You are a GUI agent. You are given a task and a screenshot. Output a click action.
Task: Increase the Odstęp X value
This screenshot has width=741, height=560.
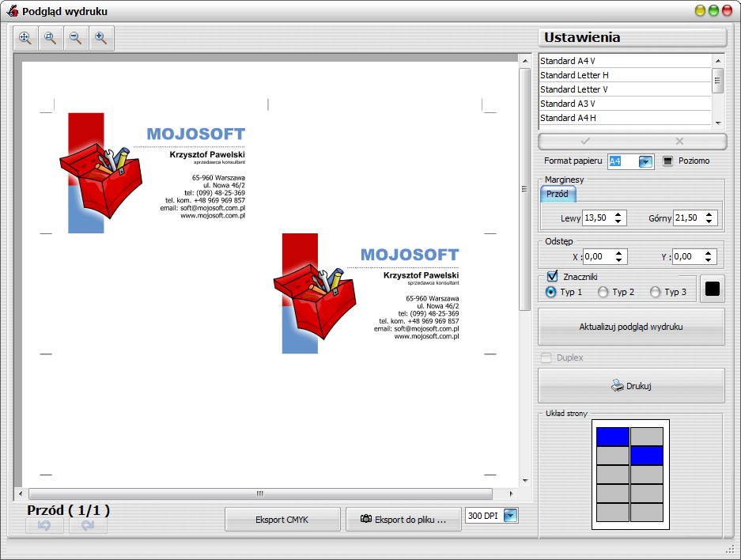coord(618,253)
